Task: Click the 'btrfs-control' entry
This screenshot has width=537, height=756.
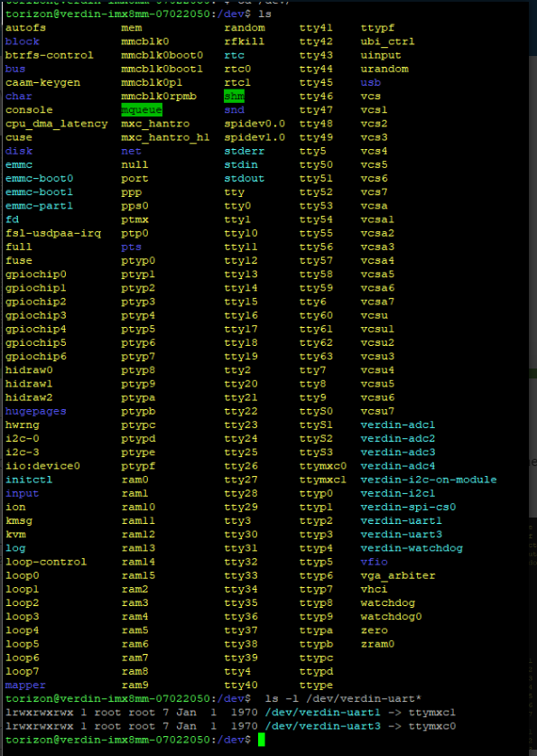Action: pos(50,55)
